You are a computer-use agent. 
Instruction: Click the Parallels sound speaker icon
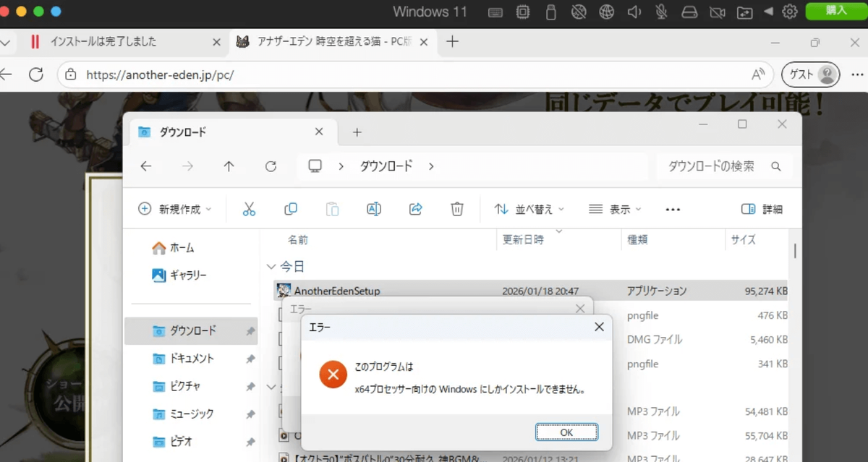coord(634,12)
